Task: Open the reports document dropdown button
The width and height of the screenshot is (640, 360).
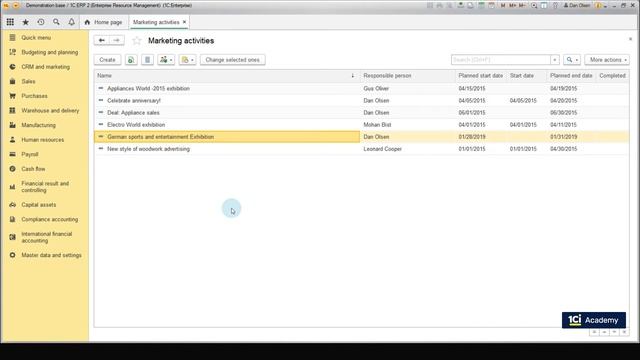Action: click(x=187, y=60)
